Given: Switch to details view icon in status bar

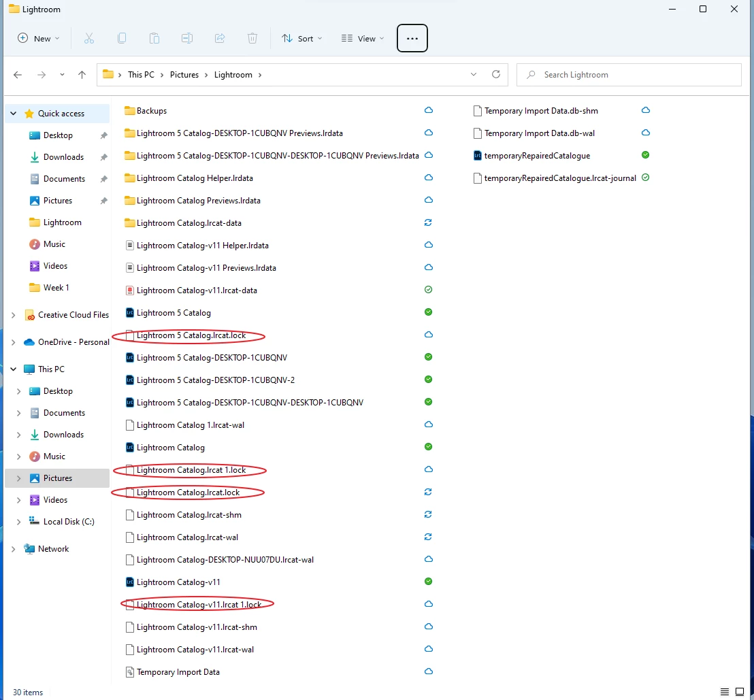Looking at the screenshot, I should (725, 692).
